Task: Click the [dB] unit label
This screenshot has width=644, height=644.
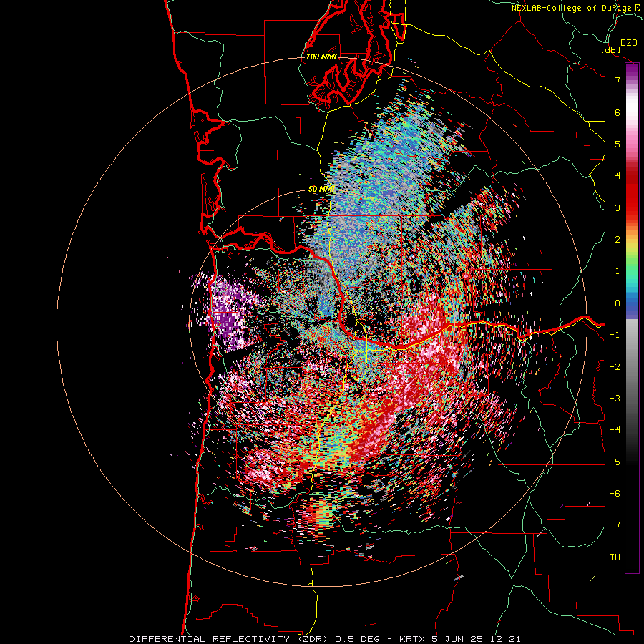Action: point(611,49)
